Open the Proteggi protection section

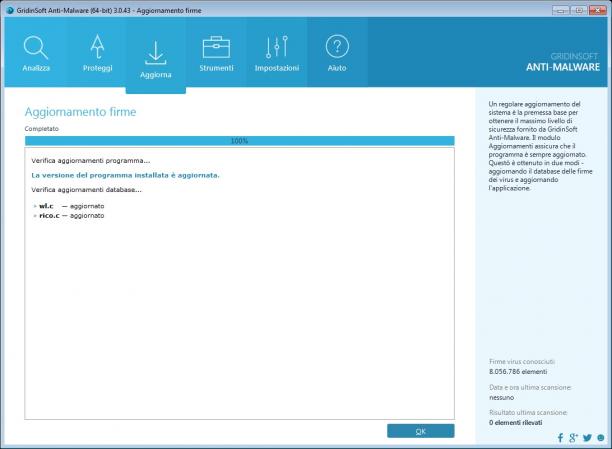97,53
